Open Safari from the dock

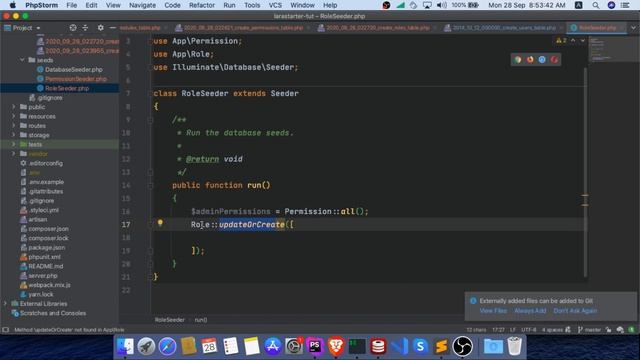(167, 346)
